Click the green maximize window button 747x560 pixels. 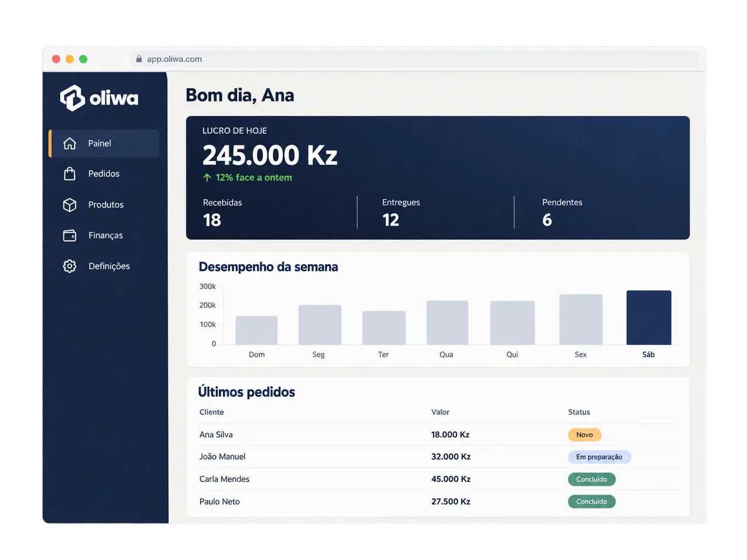pos(83,59)
